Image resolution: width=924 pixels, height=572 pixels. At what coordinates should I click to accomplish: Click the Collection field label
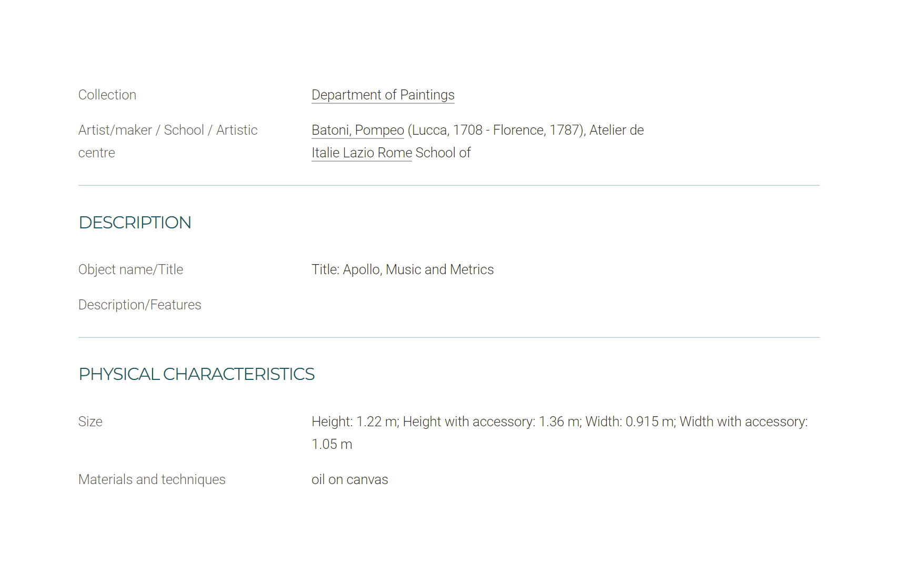coord(107,95)
